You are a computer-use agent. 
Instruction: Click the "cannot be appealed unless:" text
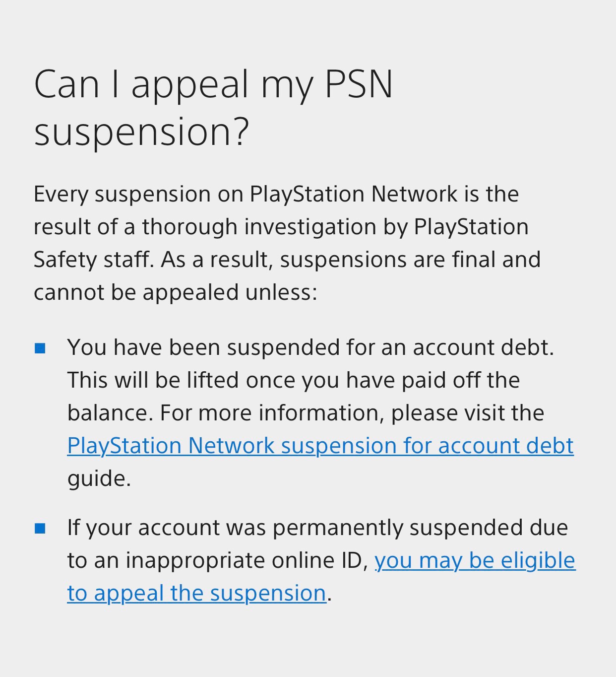(176, 292)
